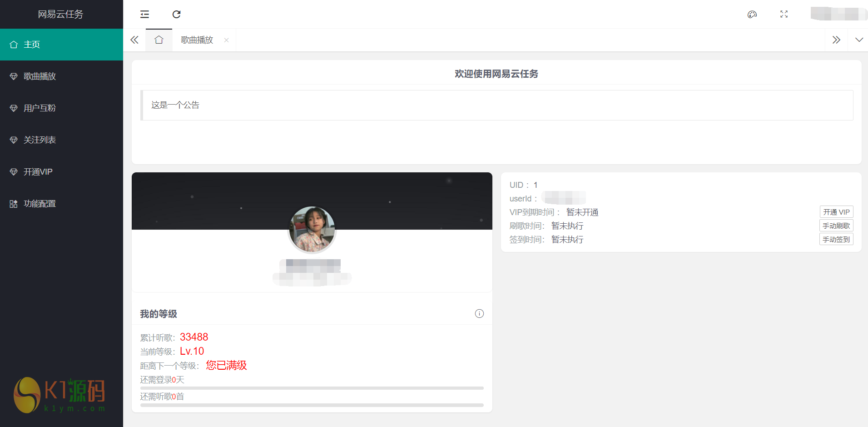Open 主页 in the sidebar

pyautogui.click(x=61, y=45)
